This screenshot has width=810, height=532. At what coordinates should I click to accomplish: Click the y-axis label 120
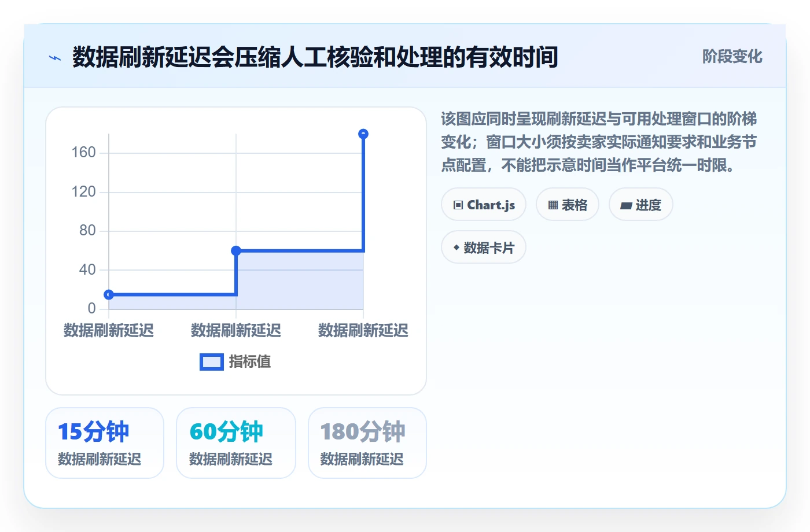[83, 192]
